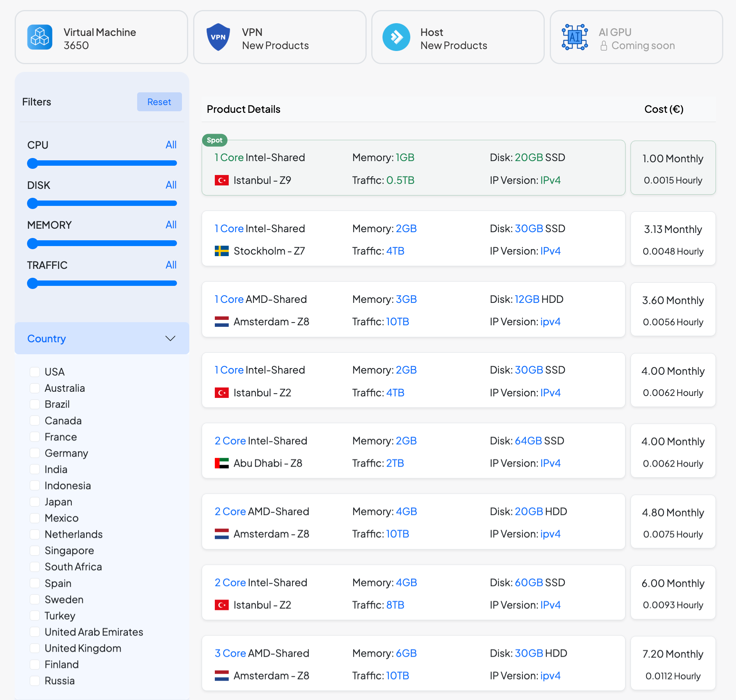The width and height of the screenshot is (736, 700).
Task: Enable the Netherlands country filter
Action: (x=35, y=534)
